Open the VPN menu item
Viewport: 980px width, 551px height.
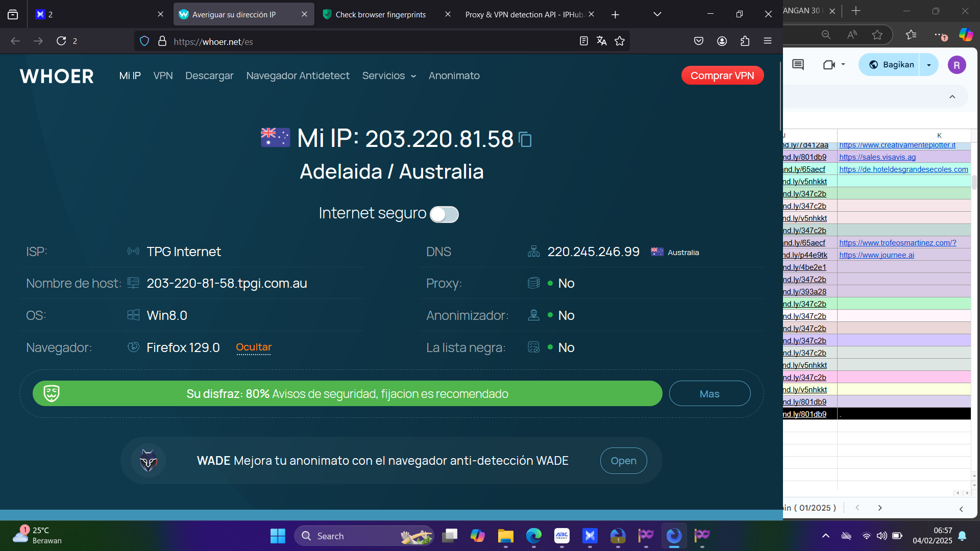coord(163,76)
